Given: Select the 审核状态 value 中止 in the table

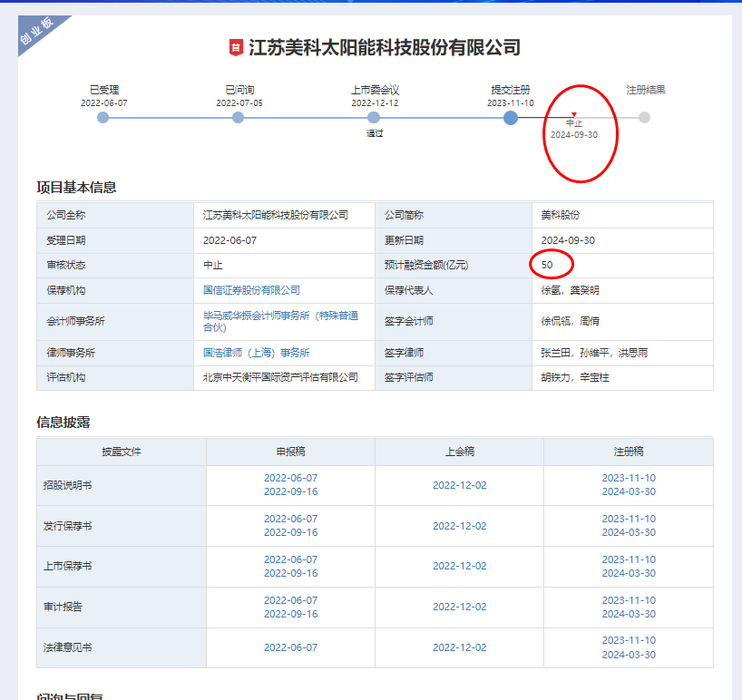Looking at the screenshot, I should pyautogui.click(x=213, y=266).
